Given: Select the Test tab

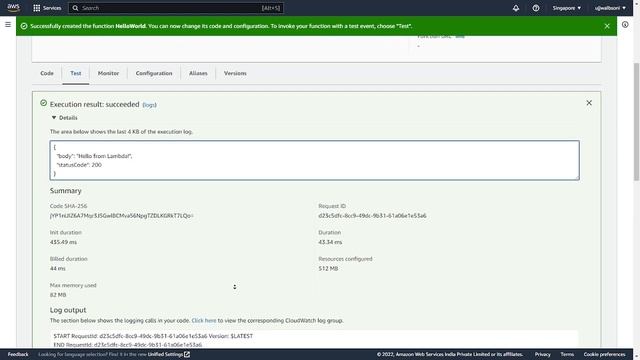Looking at the screenshot, I should pyautogui.click(x=76, y=73).
